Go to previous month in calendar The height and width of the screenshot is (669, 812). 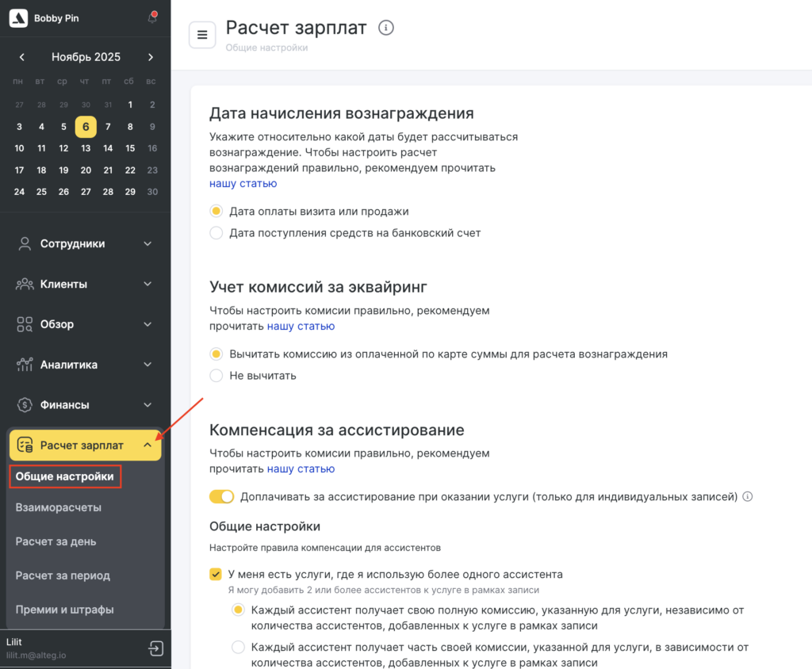(22, 57)
